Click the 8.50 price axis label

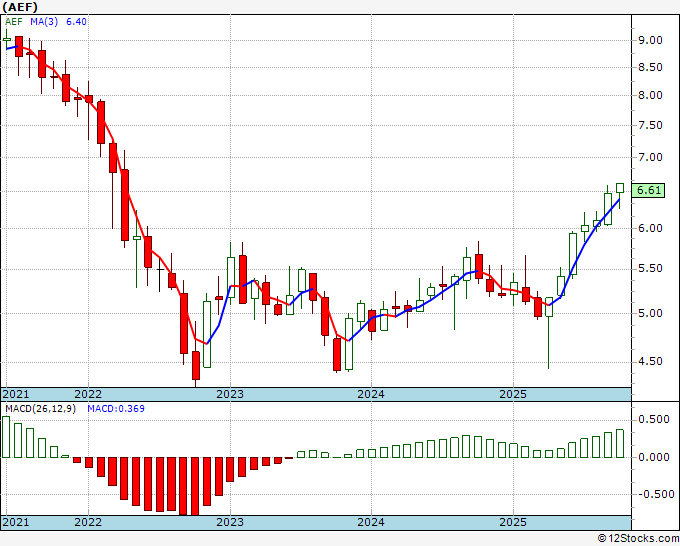point(651,67)
